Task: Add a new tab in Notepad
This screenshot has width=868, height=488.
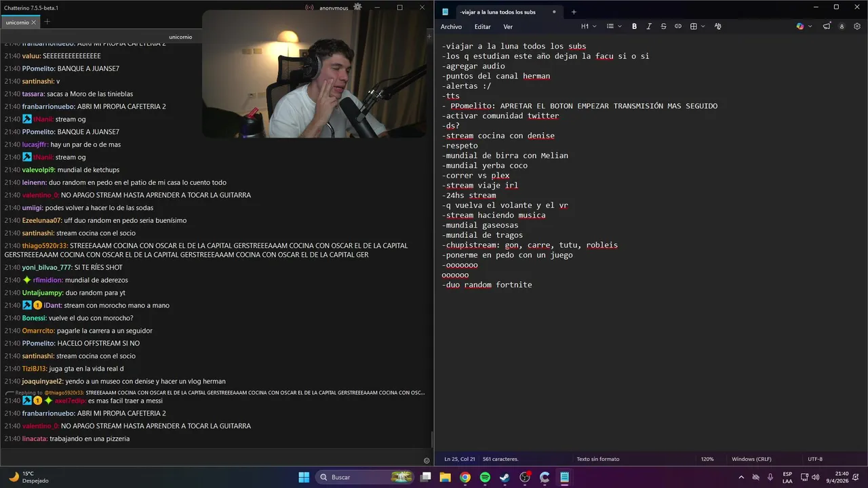Action: coord(574,12)
